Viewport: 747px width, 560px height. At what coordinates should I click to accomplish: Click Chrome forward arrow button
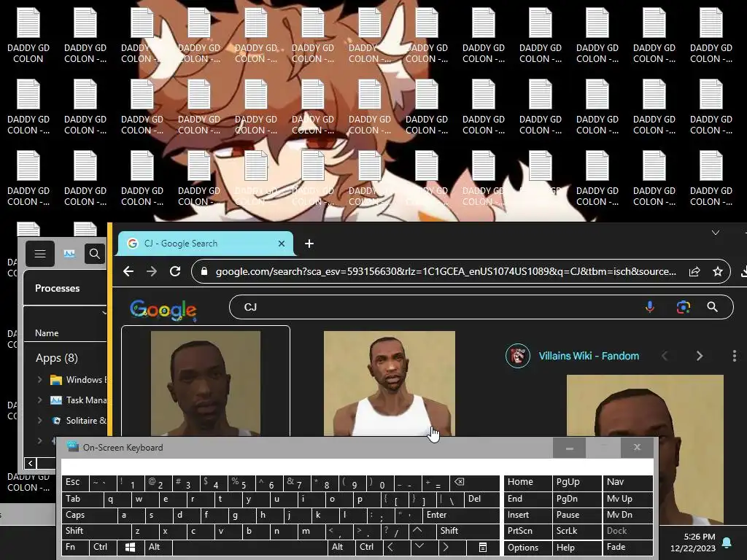152,271
